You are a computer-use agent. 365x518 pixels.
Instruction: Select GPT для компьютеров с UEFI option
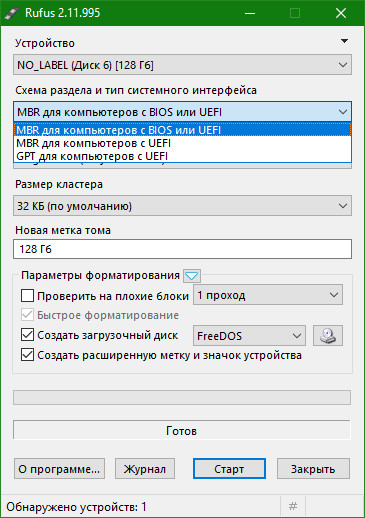pos(182,156)
